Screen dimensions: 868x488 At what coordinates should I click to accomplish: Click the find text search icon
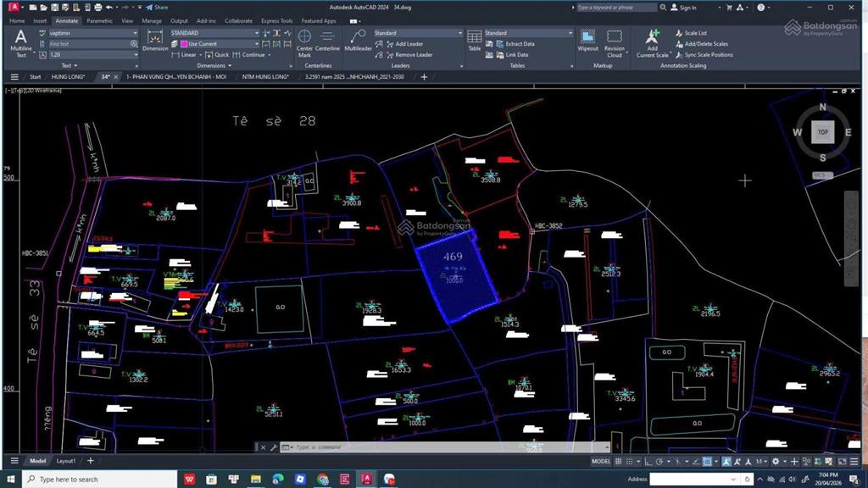pyautogui.click(x=134, y=44)
